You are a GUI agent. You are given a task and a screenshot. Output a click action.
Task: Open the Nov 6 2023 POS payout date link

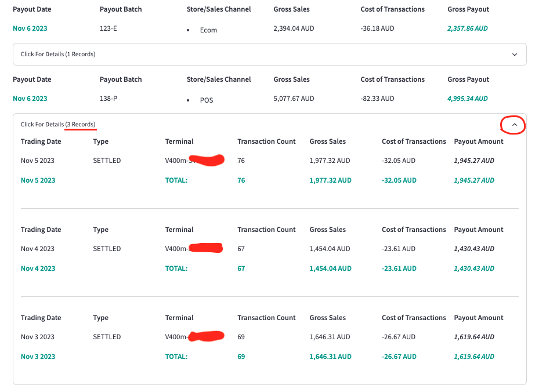tap(30, 98)
